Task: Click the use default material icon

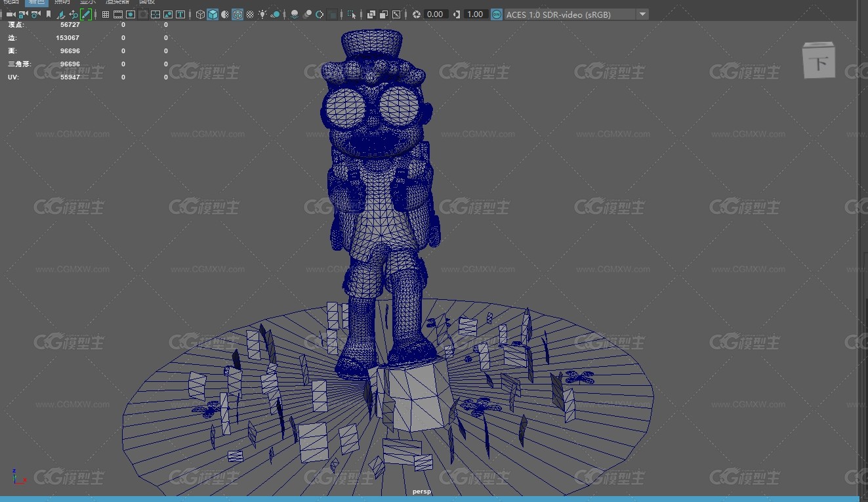Action: pos(225,14)
